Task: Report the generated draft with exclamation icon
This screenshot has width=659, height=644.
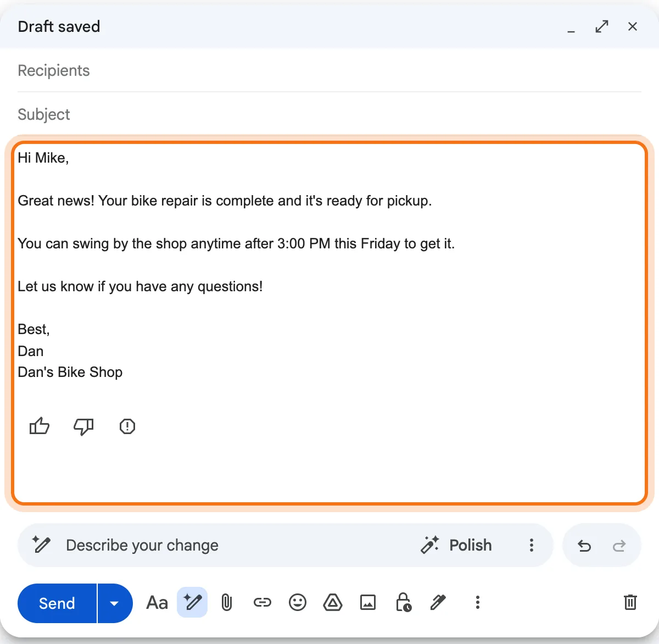Action: pyautogui.click(x=127, y=426)
